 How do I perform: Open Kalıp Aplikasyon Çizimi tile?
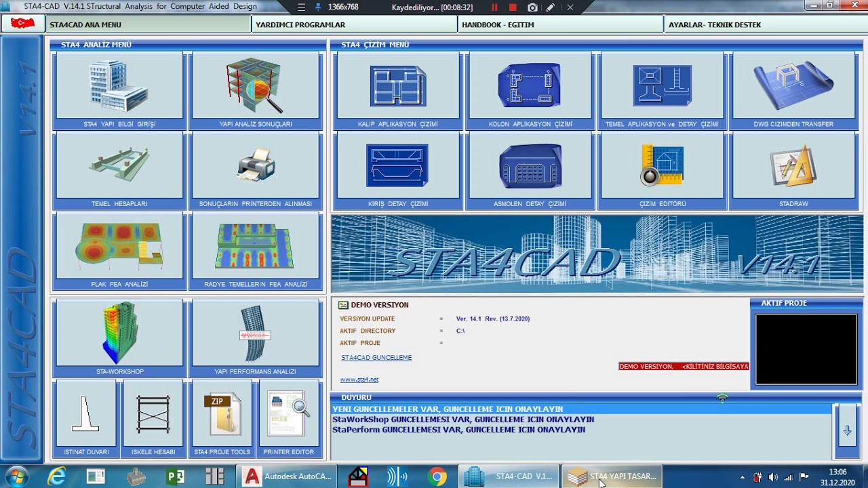point(398,91)
